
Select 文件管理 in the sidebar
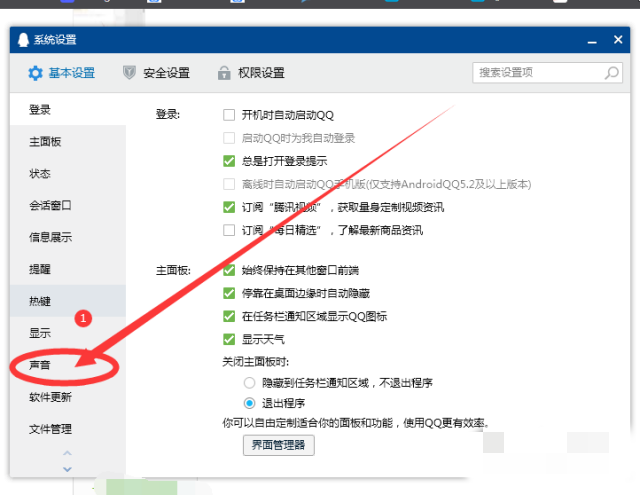pyautogui.click(x=68, y=428)
